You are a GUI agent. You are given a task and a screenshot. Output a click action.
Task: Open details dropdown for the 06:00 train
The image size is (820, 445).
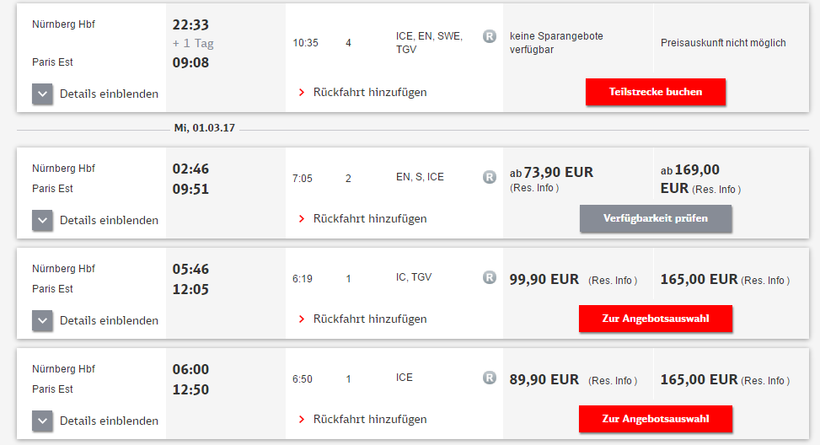point(42,421)
